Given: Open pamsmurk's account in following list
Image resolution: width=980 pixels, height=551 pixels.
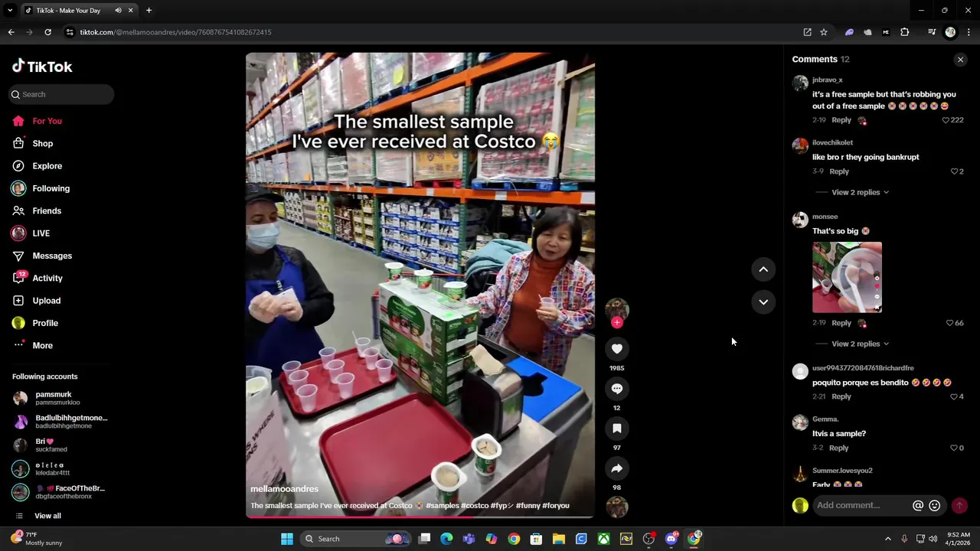Looking at the screenshot, I should click(x=53, y=398).
